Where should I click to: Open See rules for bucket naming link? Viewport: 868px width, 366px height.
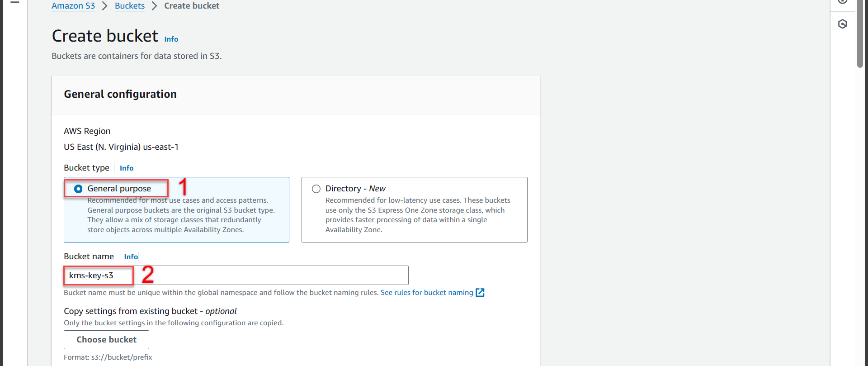426,293
